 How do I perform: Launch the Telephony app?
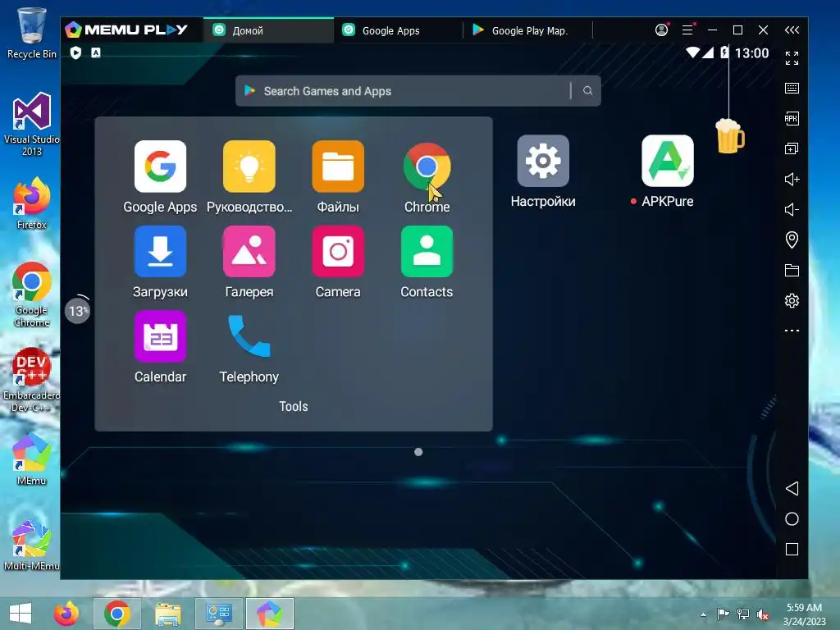pos(249,336)
